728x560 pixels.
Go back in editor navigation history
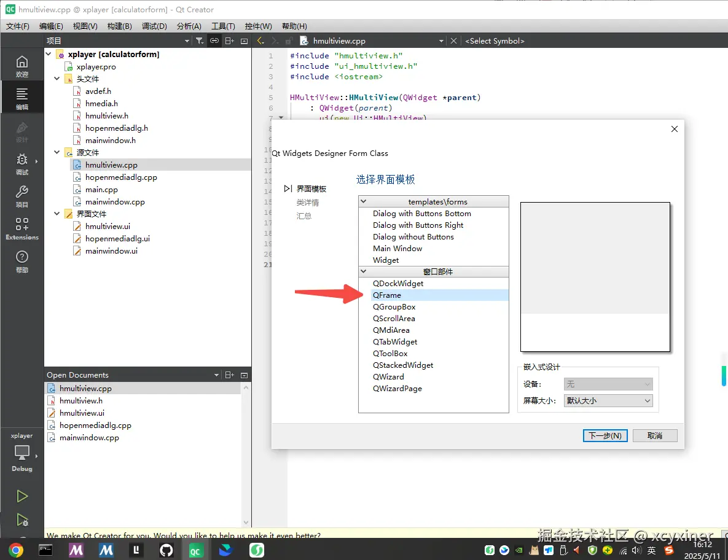pyautogui.click(x=260, y=41)
